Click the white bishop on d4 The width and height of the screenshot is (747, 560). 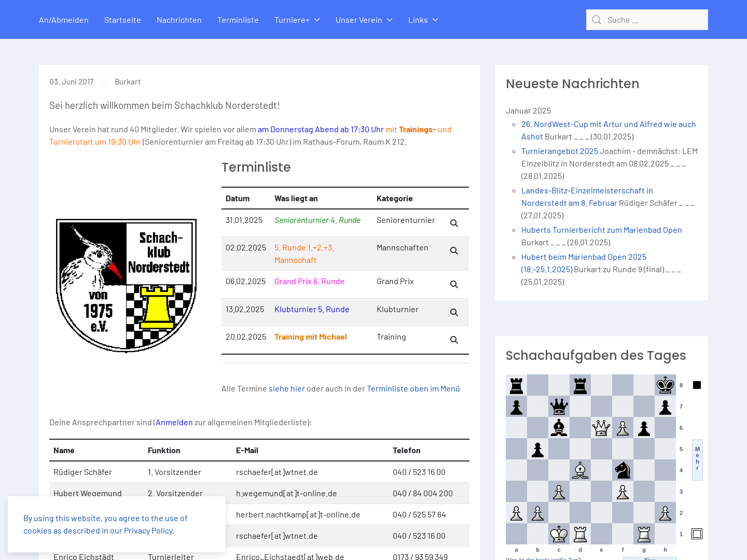(x=580, y=470)
